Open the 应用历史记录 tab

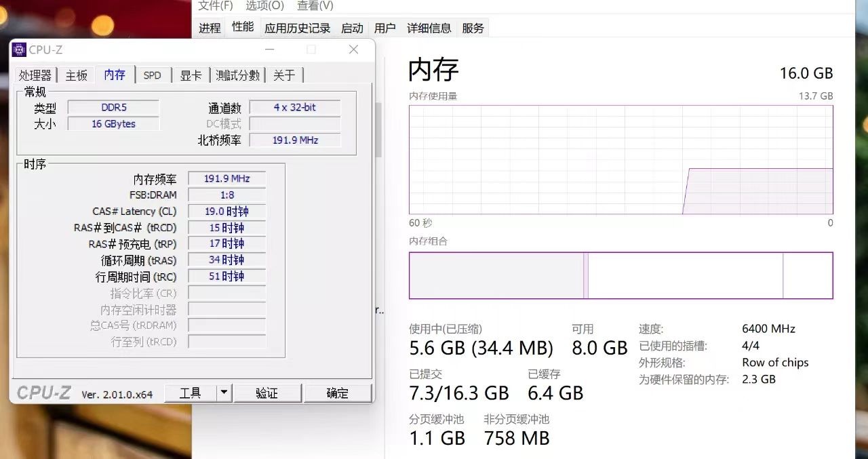pos(298,28)
